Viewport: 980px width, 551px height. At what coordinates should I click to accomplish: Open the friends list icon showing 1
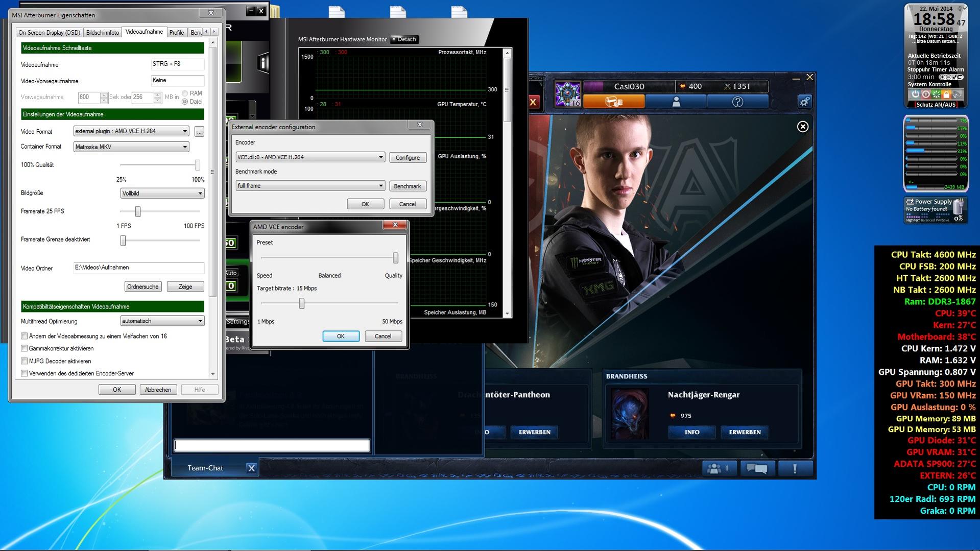coord(719,468)
